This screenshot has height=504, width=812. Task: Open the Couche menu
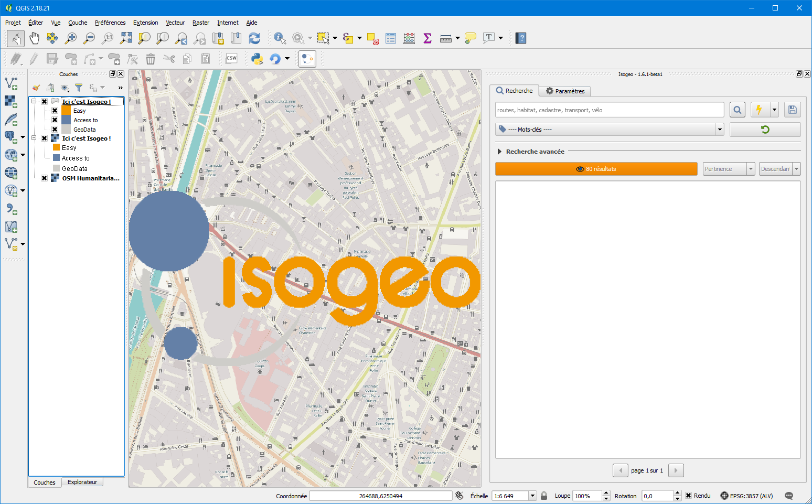point(78,23)
